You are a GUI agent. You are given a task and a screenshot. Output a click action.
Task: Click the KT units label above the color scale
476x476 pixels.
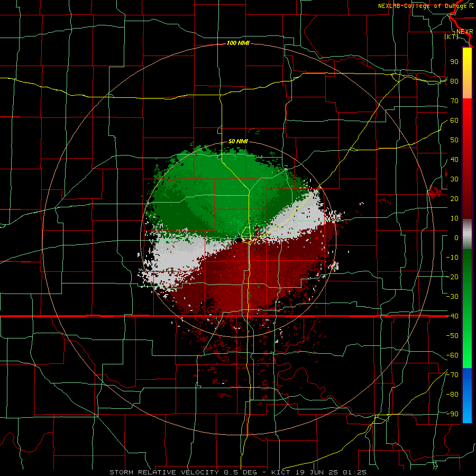(x=452, y=36)
